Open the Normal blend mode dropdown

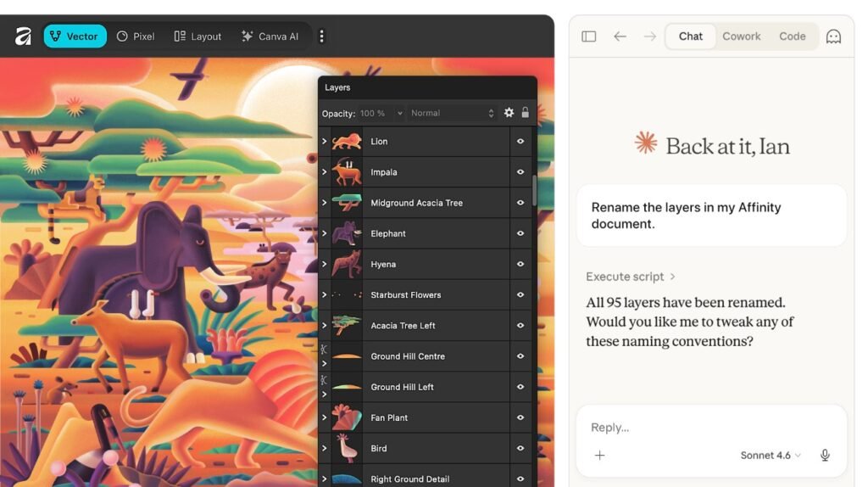(451, 113)
